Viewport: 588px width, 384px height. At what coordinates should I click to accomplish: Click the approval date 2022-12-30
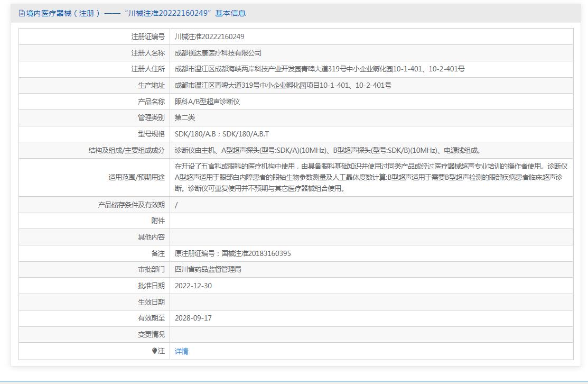tap(193, 286)
